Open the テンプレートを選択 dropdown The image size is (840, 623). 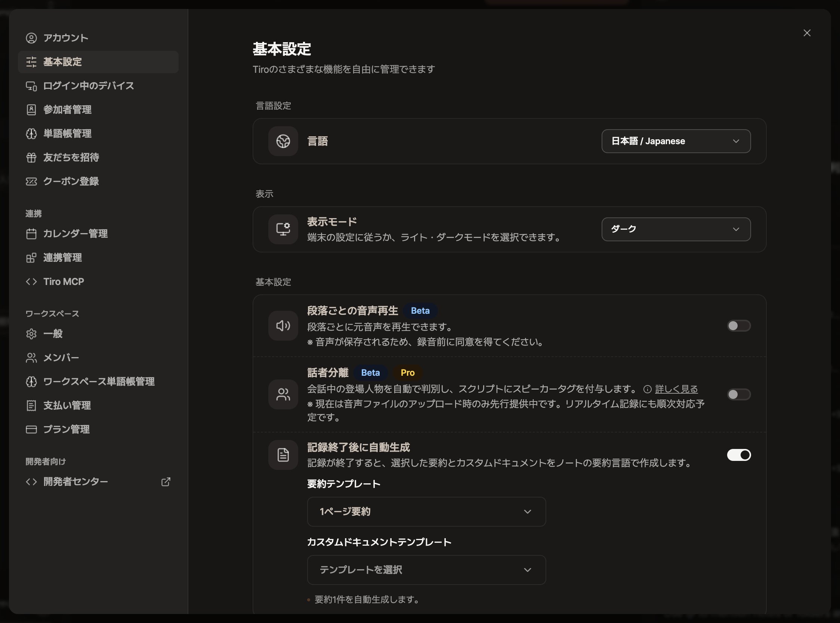tap(426, 570)
